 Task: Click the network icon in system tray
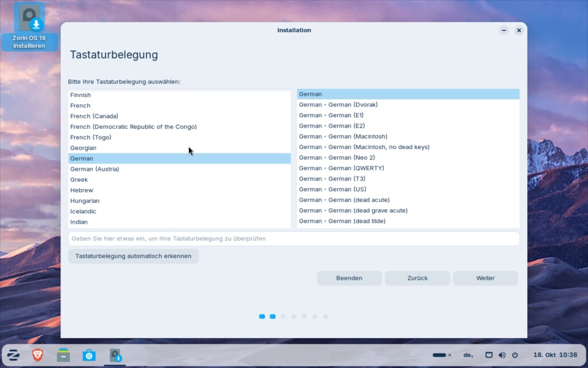coord(489,355)
